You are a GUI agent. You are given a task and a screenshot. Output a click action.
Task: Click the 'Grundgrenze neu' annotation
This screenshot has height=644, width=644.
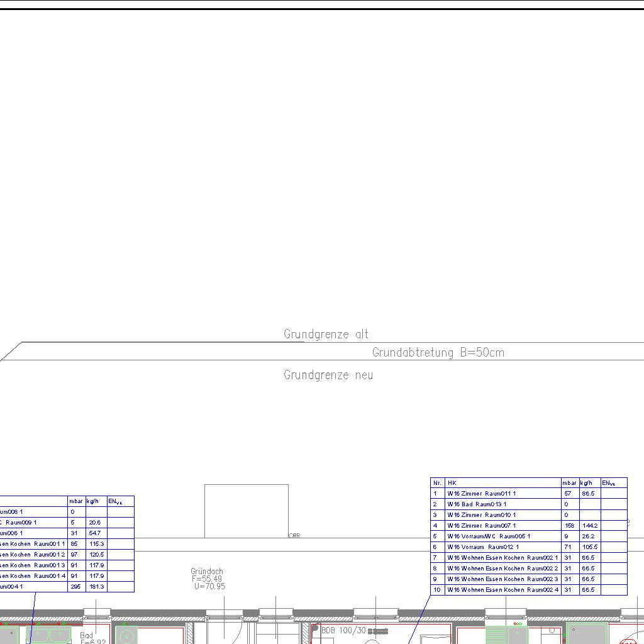coord(328,375)
